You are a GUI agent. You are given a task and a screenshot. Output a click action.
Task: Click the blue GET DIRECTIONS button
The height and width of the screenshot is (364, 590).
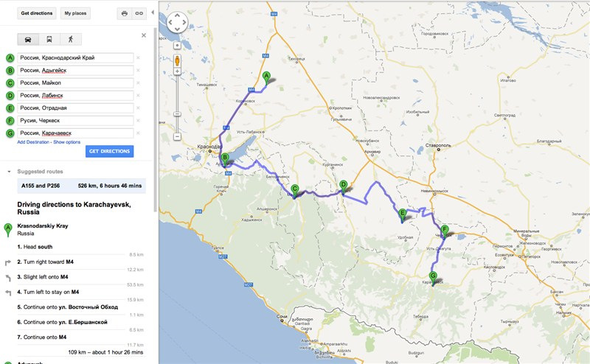[109, 151]
